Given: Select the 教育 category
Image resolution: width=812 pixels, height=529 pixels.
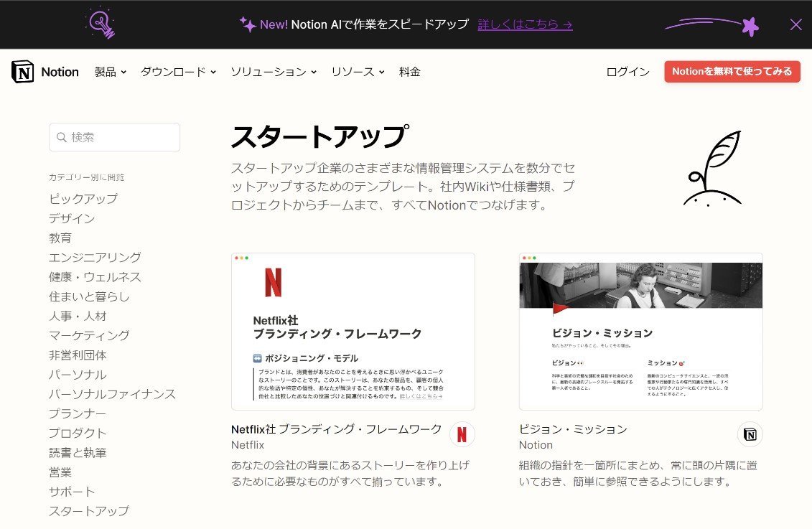Looking at the screenshot, I should 60,238.
